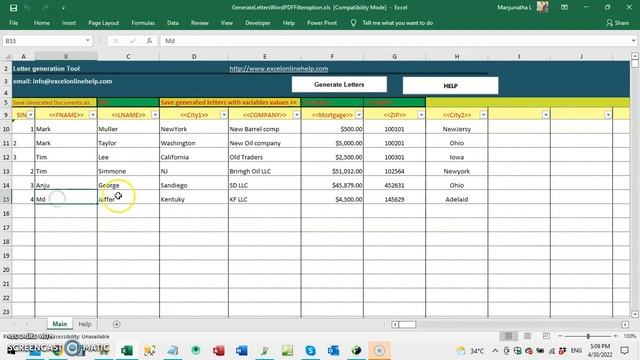Click the Ribbon Display Options icon
Screen dimensions: 640x360
564,7
